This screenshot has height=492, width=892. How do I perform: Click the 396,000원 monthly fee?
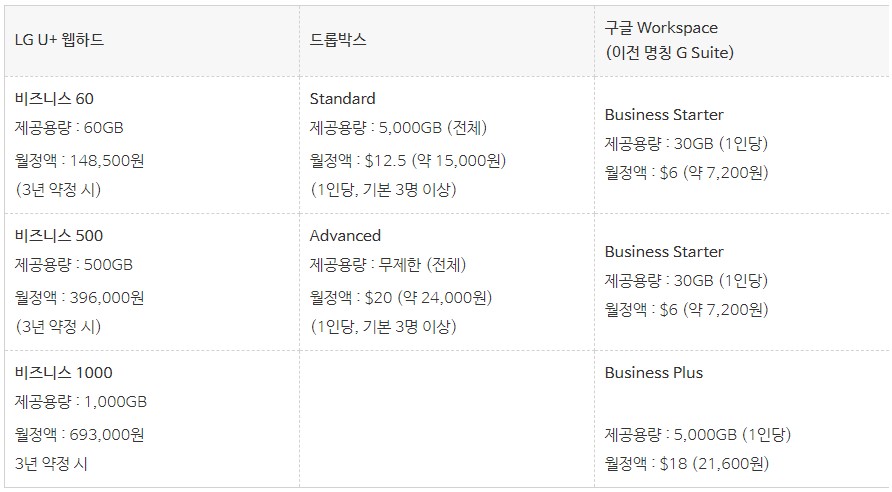(111, 297)
